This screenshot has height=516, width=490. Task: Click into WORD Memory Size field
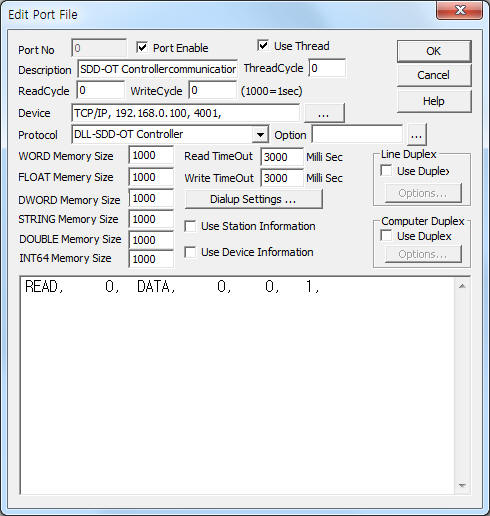click(x=151, y=155)
